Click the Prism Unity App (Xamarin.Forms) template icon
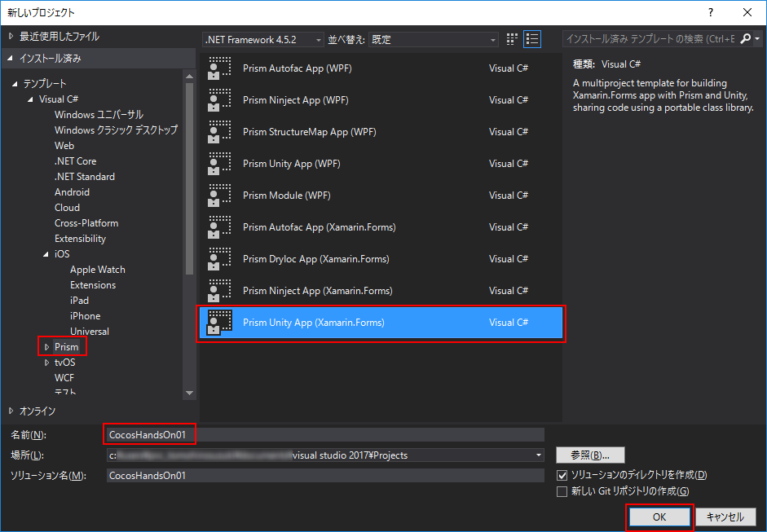 (x=219, y=323)
